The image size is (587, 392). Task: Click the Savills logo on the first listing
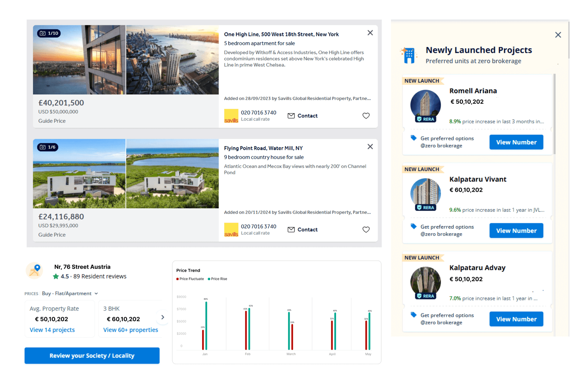point(231,116)
